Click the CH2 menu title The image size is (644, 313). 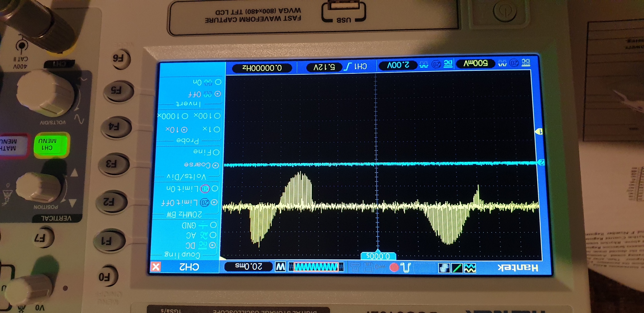coord(189,267)
